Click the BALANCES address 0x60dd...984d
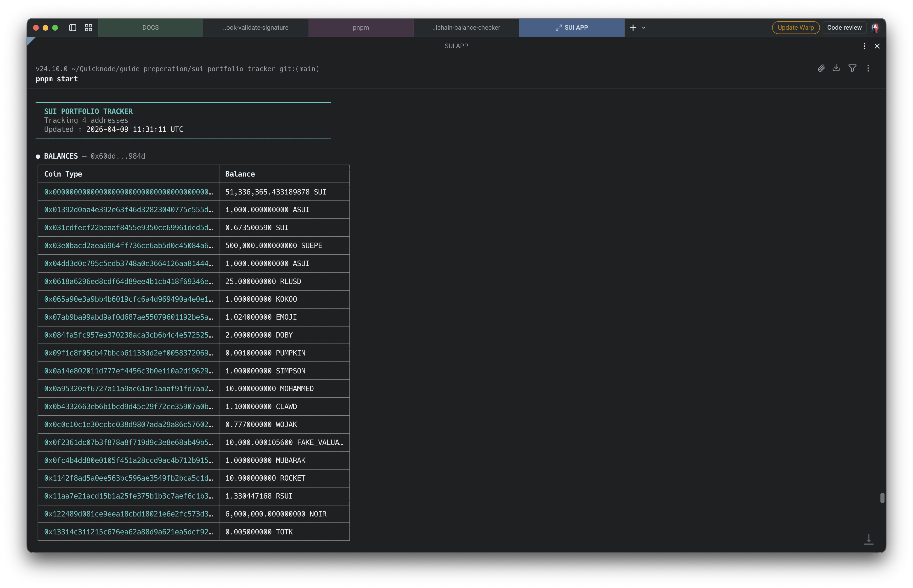The height and width of the screenshot is (588, 913). click(x=118, y=156)
